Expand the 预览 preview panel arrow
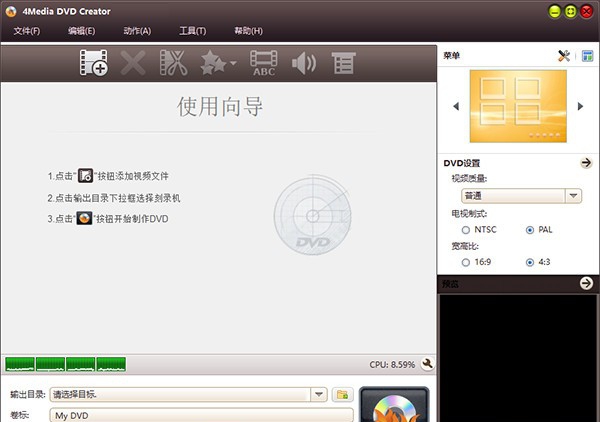600x422 pixels. (x=586, y=284)
